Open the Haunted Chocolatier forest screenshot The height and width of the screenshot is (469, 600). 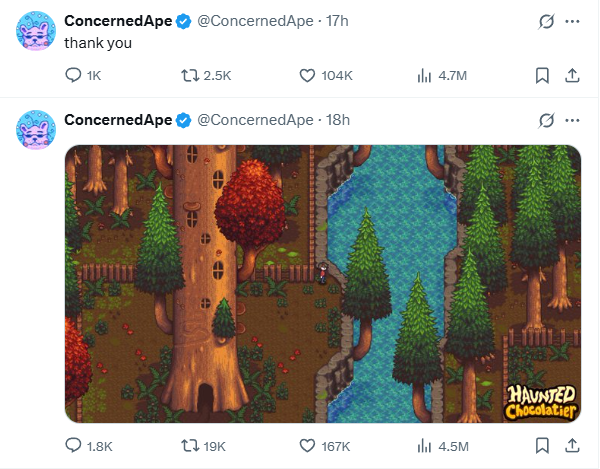click(x=323, y=283)
